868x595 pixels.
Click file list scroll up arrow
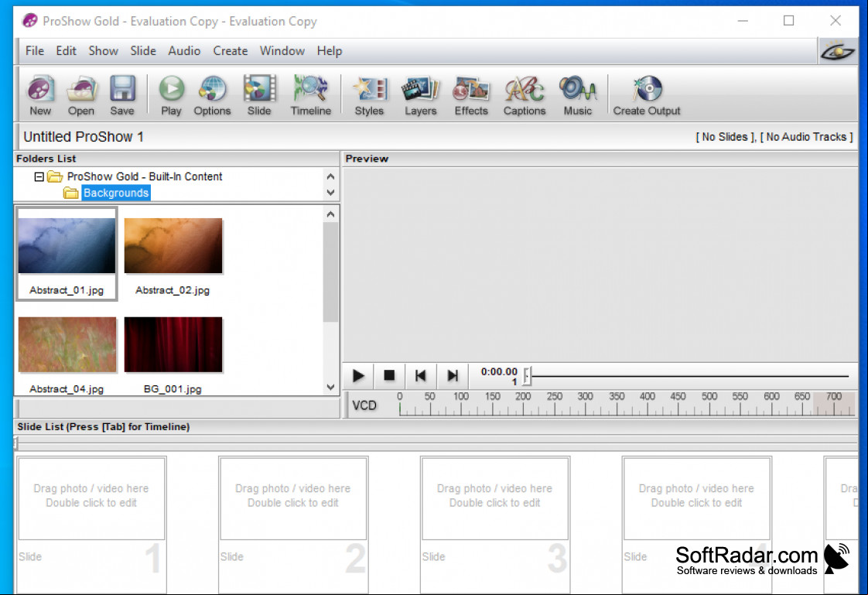(x=330, y=214)
